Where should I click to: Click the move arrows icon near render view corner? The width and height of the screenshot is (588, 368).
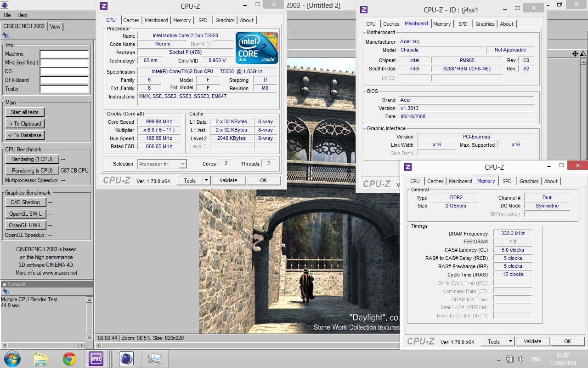(575, 54)
